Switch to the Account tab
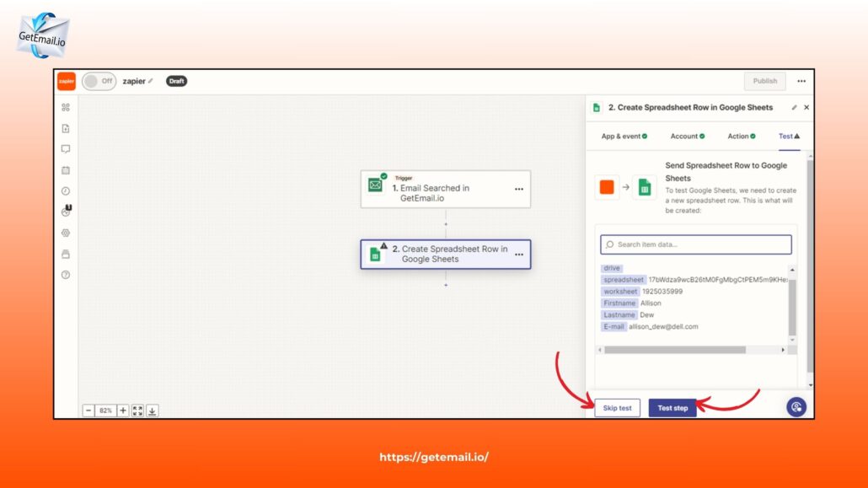This screenshot has height=488, width=868. pyautogui.click(x=687, y=136)
